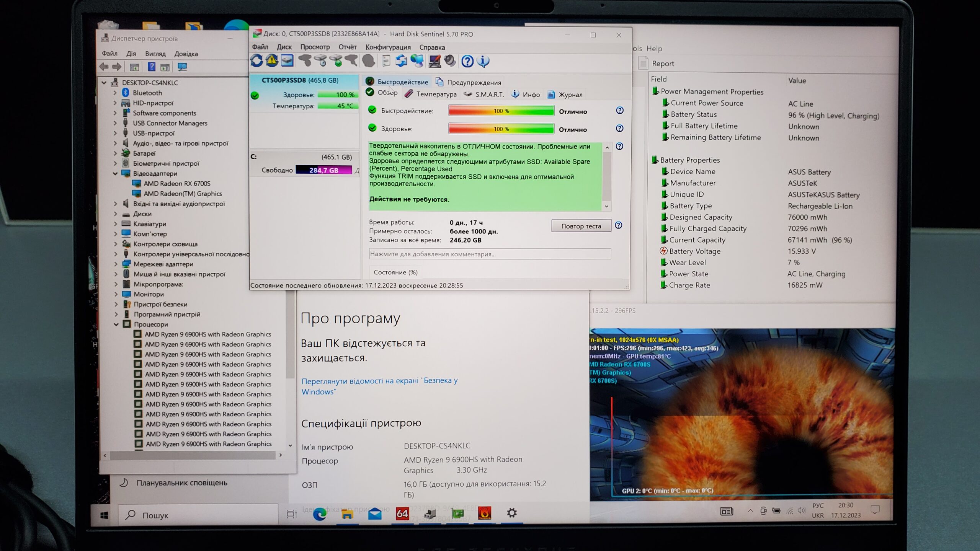The image size is (980, 551).
Task: Click the yellow warning triangle toolbar icon
Action: click(x=272, y=61)
